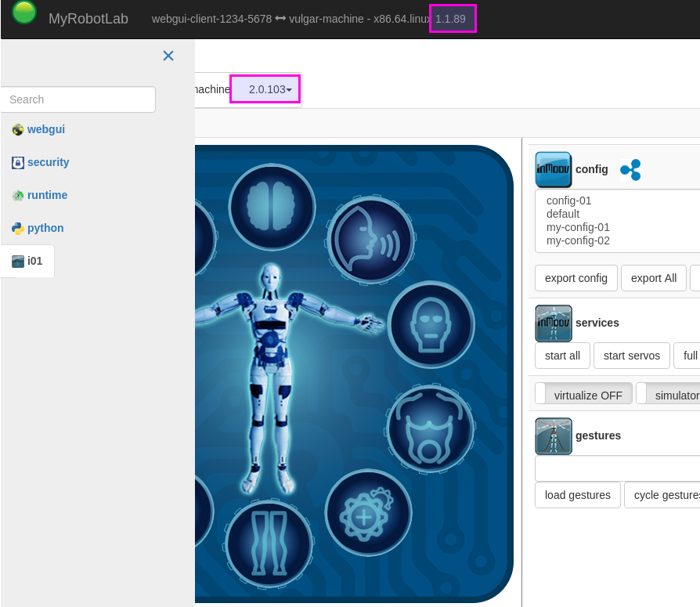Select the i01 service tab

coord(27,262)
